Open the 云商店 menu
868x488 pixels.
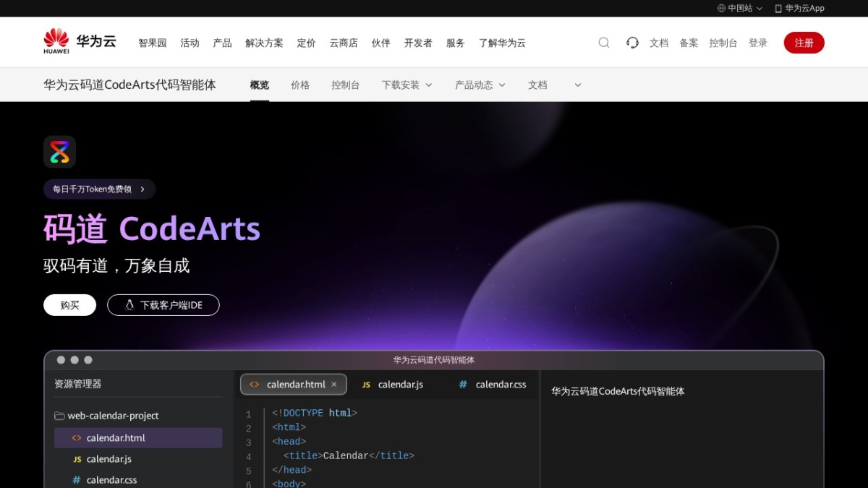coord(344,43)
